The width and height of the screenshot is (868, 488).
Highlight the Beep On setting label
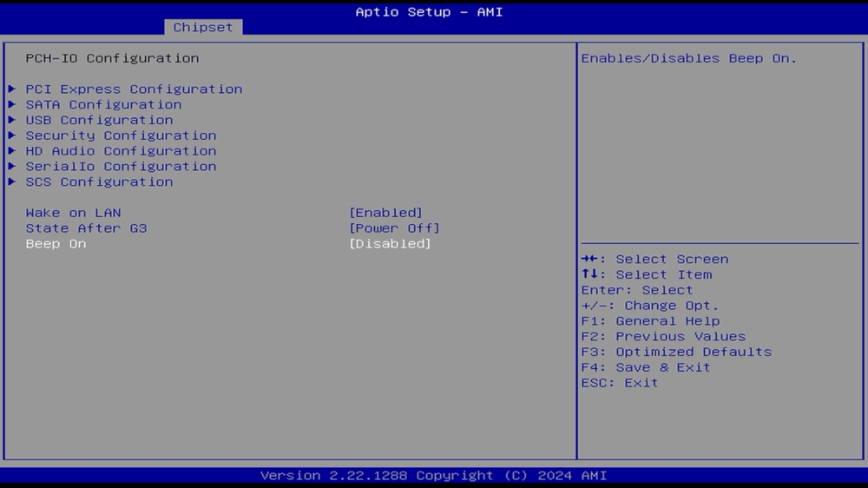pyautogui.click(x=56, y=244)
